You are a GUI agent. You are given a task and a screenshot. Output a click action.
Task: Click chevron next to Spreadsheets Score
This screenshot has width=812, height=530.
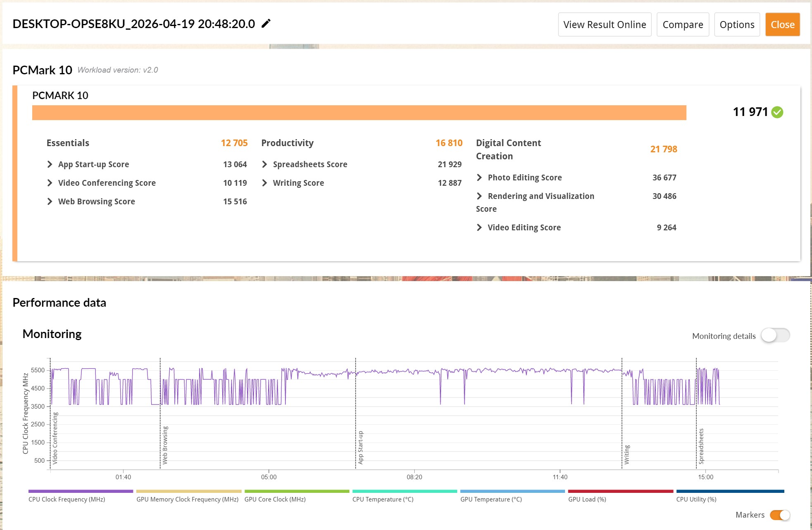[x=265, y=164]
